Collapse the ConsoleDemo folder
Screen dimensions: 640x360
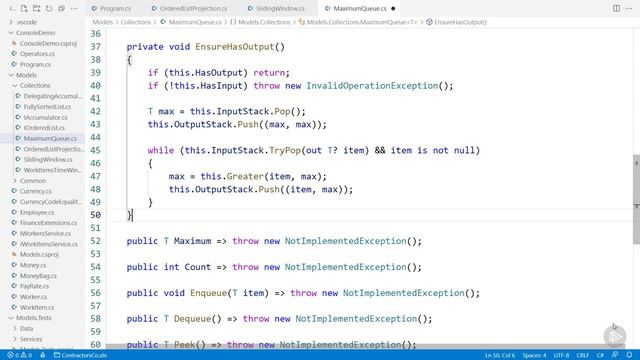(x=35, y=33)
